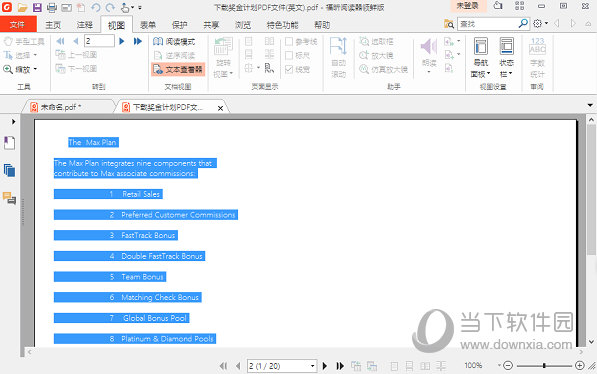Open the status bar page number dropdown
The height and width of the screenshot is (374, 597).
(x=312, y=366)
